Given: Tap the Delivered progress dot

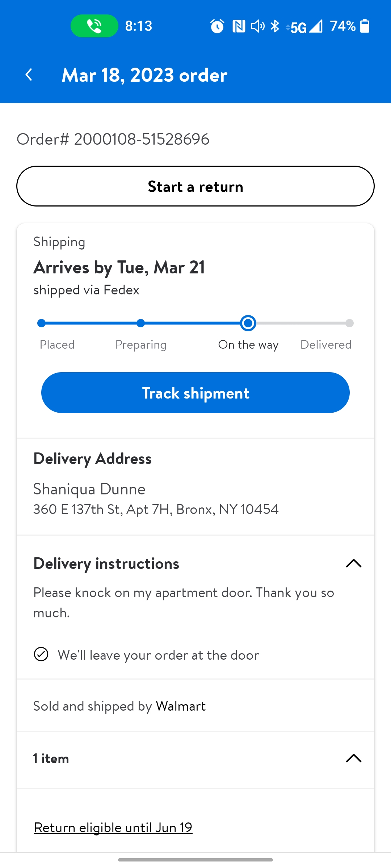Looking at the screenshot, I should pyautogui.click(x=349, y=323).
